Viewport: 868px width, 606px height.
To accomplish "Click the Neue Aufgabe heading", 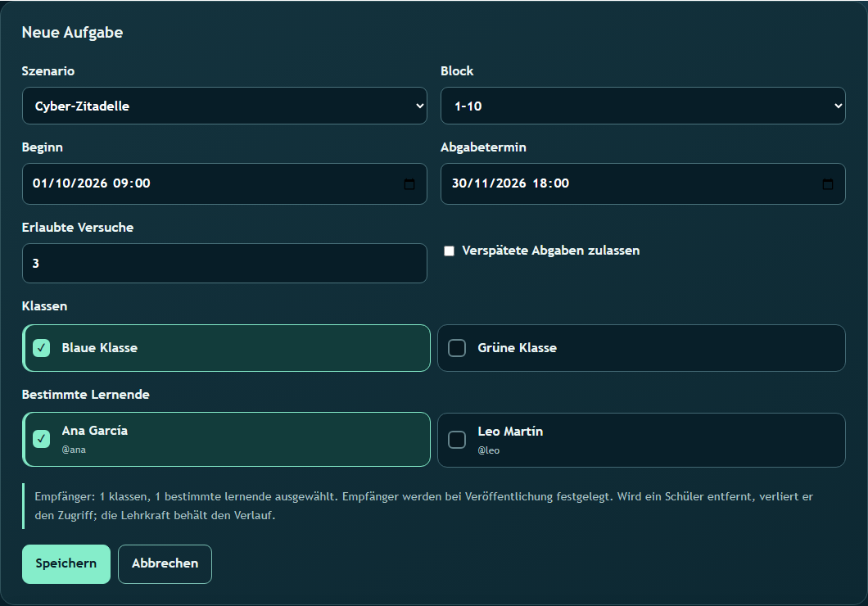I will tap(73, 32).
